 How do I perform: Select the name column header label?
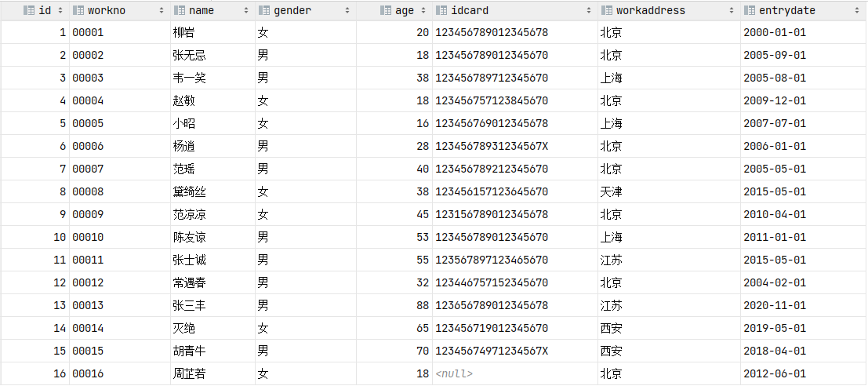click(x=202, y=10)
